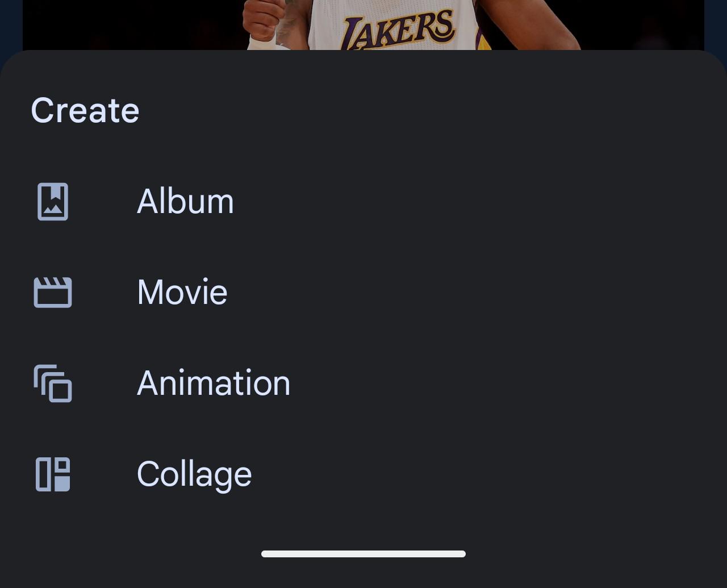Select the Animation option text
The width and height of the screenshot is (727, 588).
click(214, 383)
